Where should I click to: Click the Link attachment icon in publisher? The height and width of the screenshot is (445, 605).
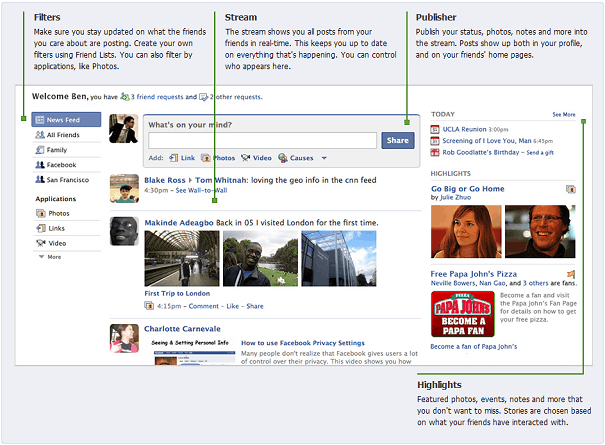pos(174,158)
